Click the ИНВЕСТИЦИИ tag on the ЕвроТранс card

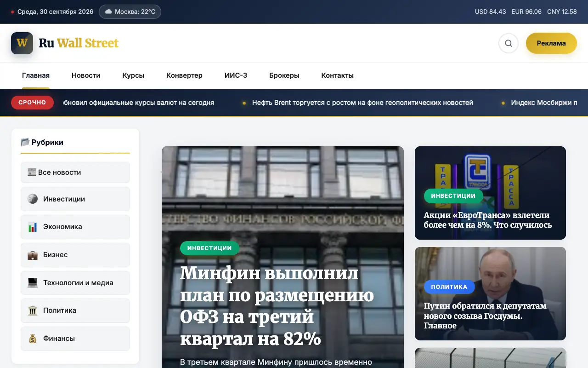click(x=453, y=195)
